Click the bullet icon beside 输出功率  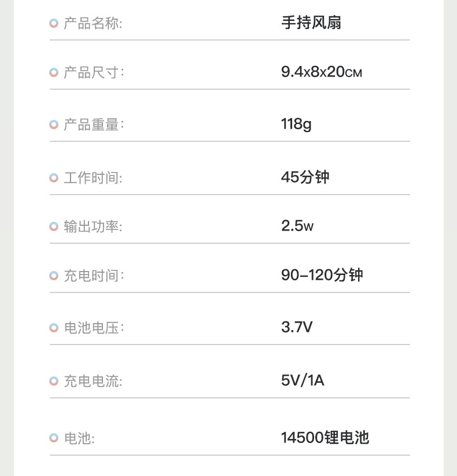click(54, 226)
